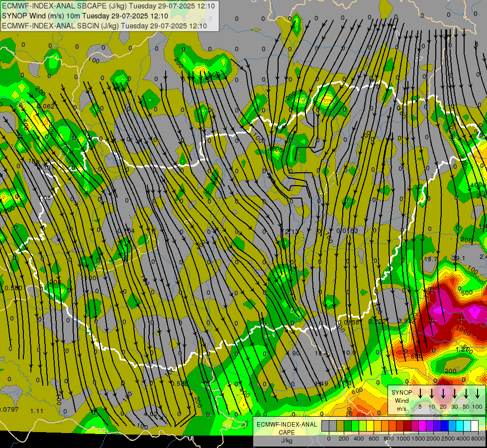Click the 2000 tick label on CAPE scale

point(433,439)
